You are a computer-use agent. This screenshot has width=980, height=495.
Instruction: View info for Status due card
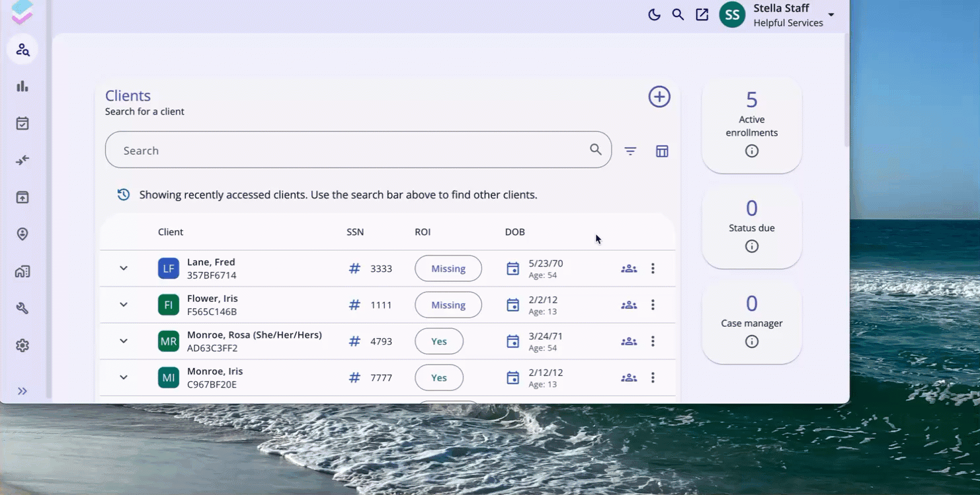(x=752, y=246)
